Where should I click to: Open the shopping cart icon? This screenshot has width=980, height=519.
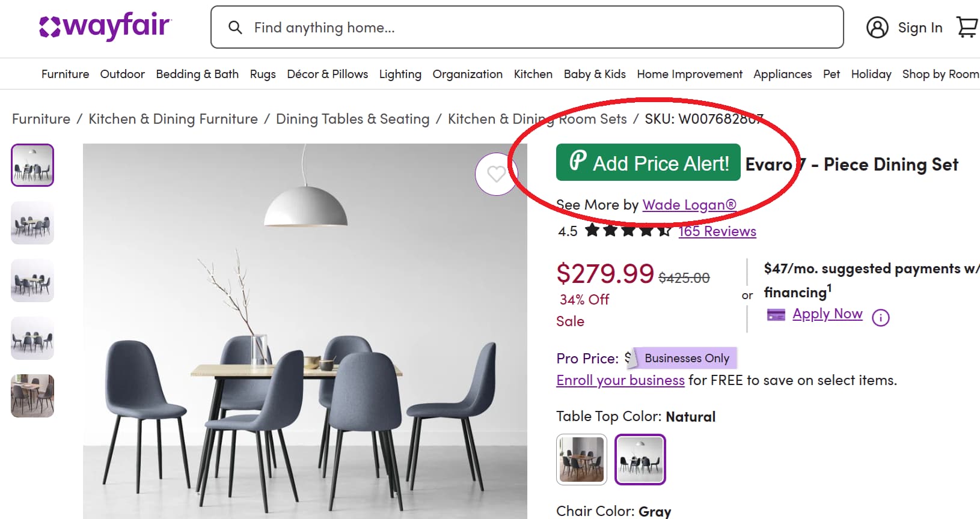[967, 27]
